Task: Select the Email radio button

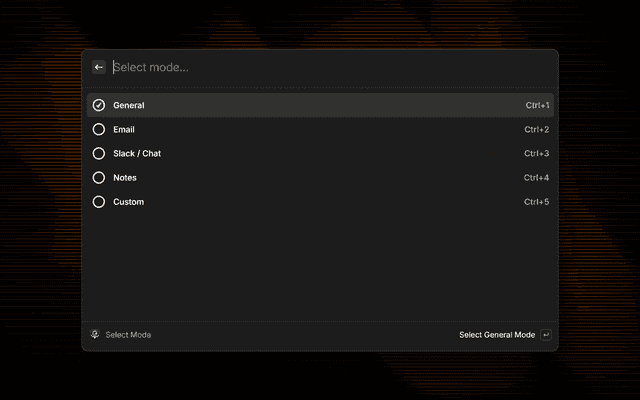Action: (x=99, y=129)
